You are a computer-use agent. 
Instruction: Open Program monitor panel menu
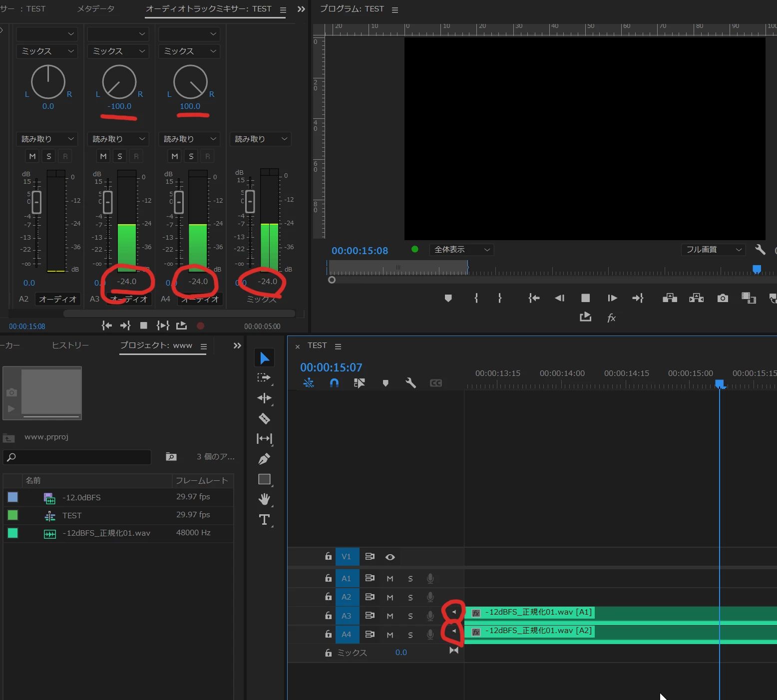pyautogui.click(x=395, y=9)
